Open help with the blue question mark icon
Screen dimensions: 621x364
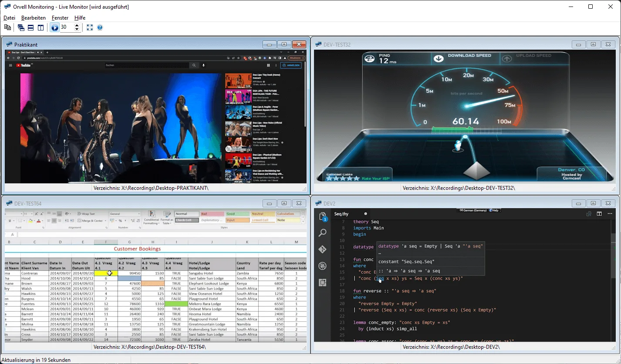[100, 27]
